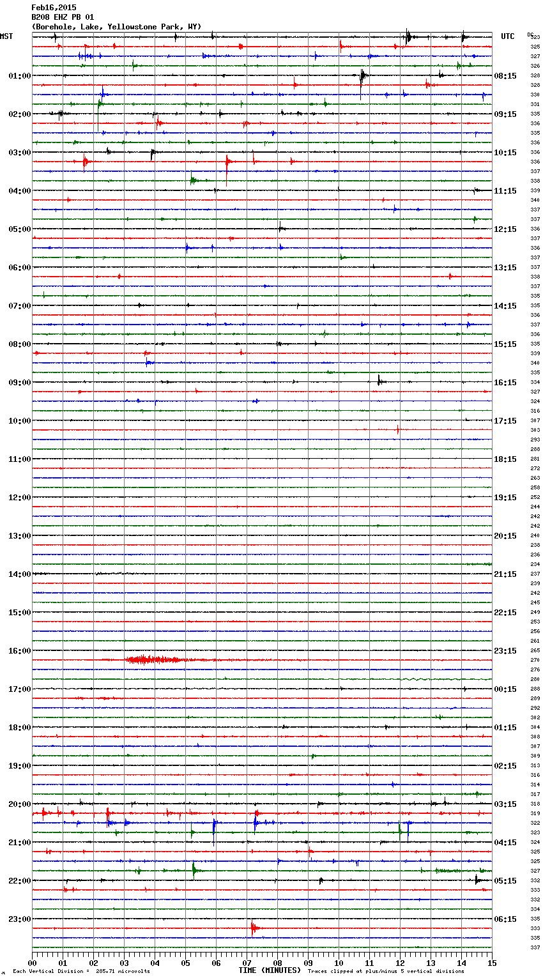Click the '01:15' UTC time label

tap(505, 728)
